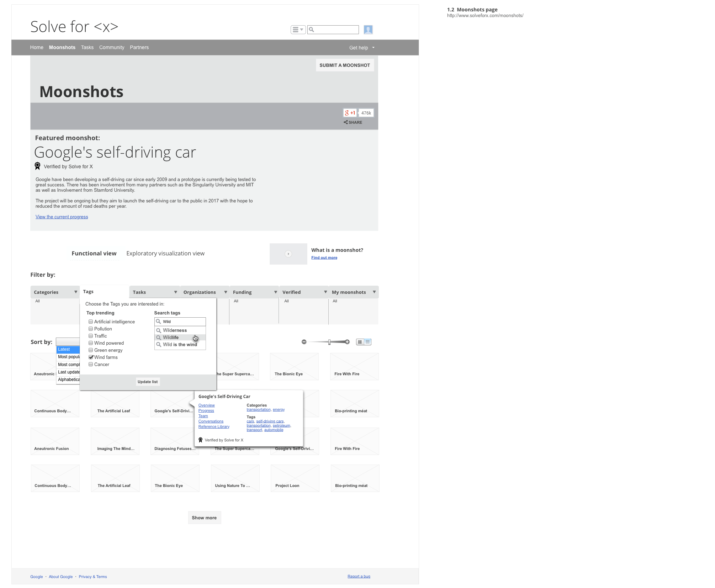Check the Green energy tag
Screen dimensions: 715x588
click(x=91, y=350)
